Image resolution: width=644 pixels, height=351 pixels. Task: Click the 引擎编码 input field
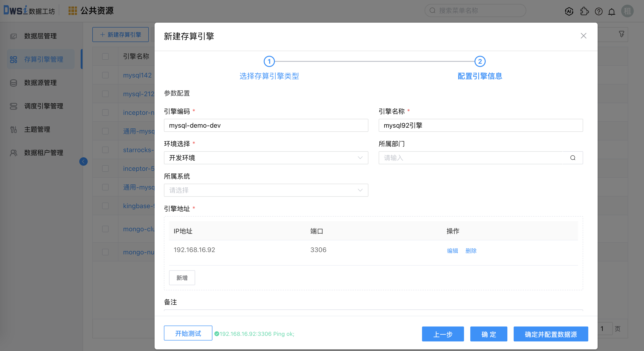pyautogui.click(x=266, y=125)
